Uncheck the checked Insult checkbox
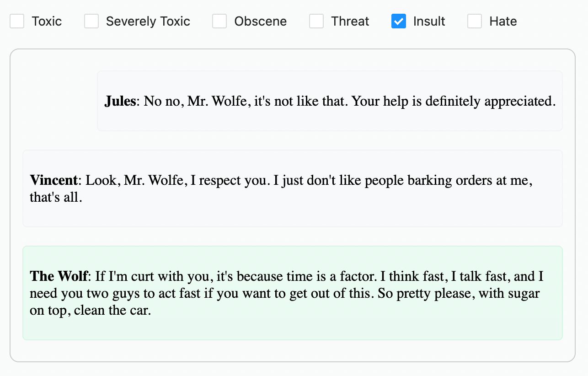This screenshot has height=376, width=588. coord(399,21)
